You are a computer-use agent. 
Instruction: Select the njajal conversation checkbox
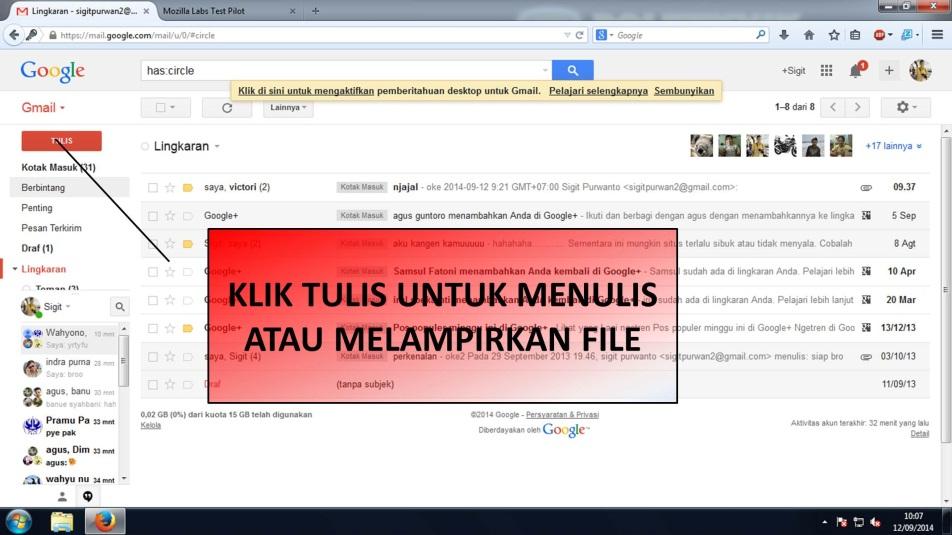coord(153,188)
